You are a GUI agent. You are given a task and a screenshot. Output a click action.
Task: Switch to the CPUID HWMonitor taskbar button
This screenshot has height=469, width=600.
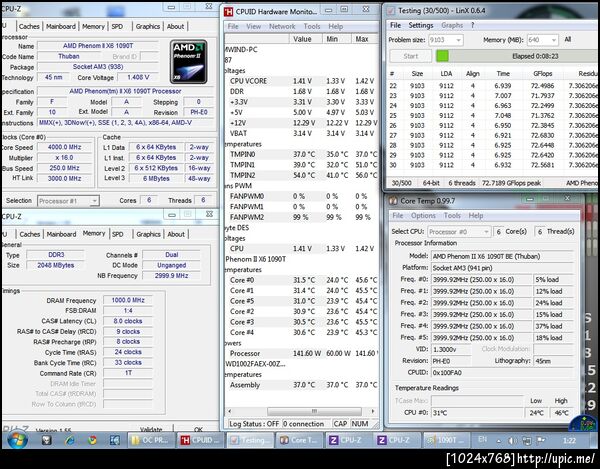click(201, 440)
